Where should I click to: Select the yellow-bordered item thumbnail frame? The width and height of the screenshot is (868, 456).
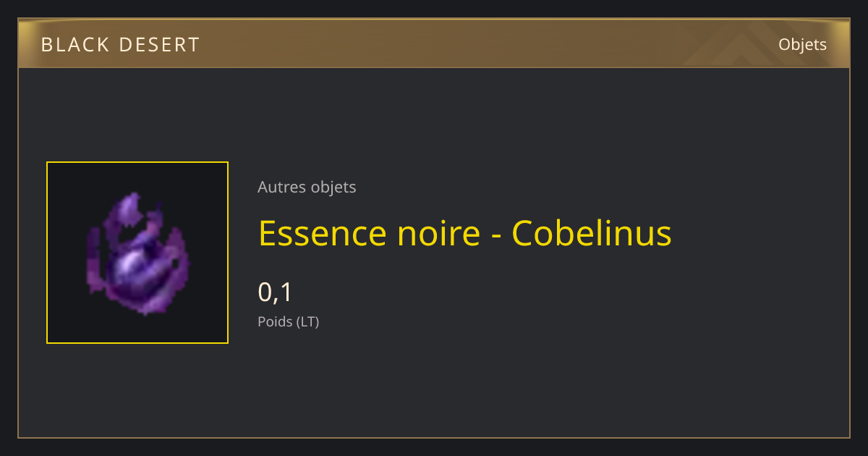click(137, 253)
